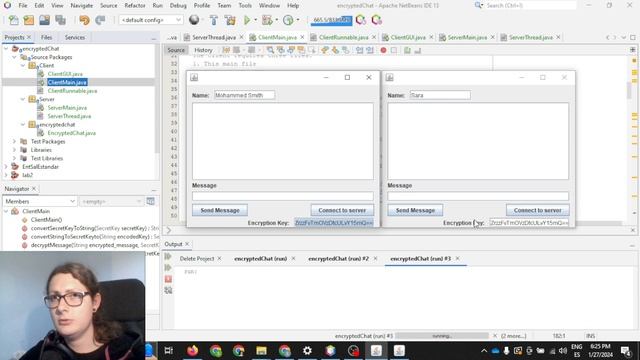The width and height of the screenshot is (640, 360).
Task: Open the ServerMain.java editor tab
Action: click(467, 37)
